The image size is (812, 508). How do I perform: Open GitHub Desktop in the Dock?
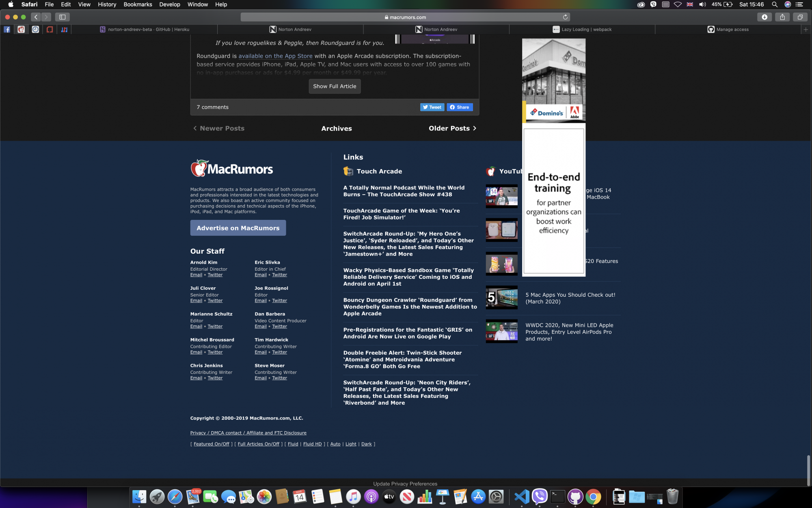coord(575,497)
